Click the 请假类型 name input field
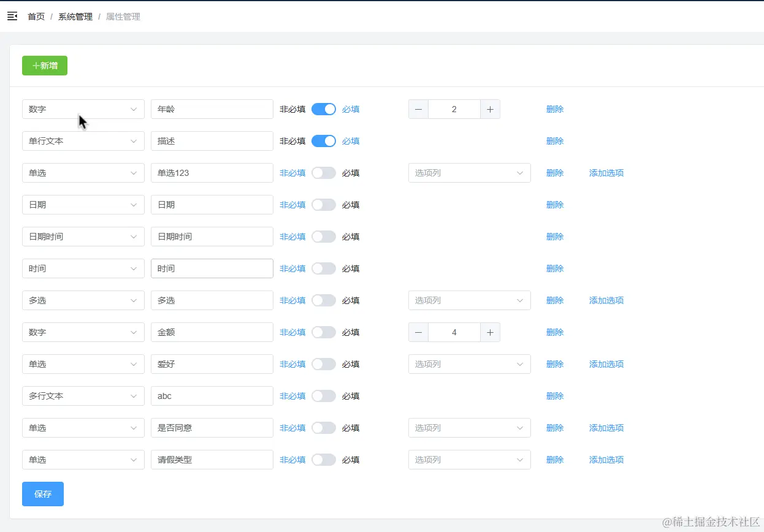764x532 pixels. click(212, 460)
